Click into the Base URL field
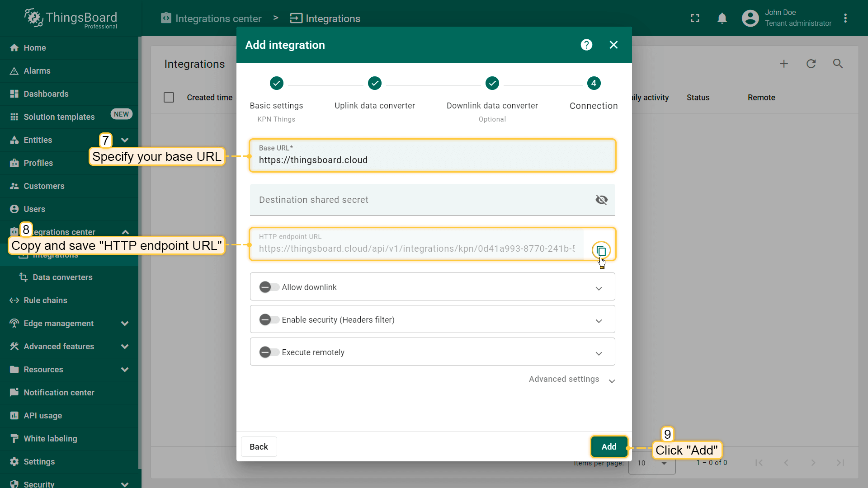Screen dimensions: 868x488 point(432,160)
